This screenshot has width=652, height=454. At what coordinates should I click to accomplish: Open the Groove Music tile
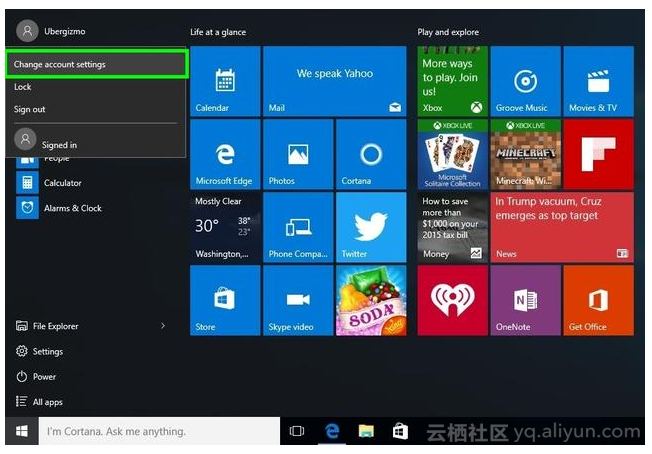pos(526,81)
